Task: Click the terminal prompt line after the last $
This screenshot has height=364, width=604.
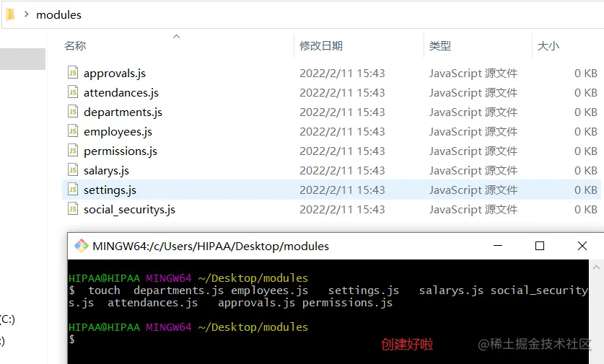Action: [x=72, y=339]
